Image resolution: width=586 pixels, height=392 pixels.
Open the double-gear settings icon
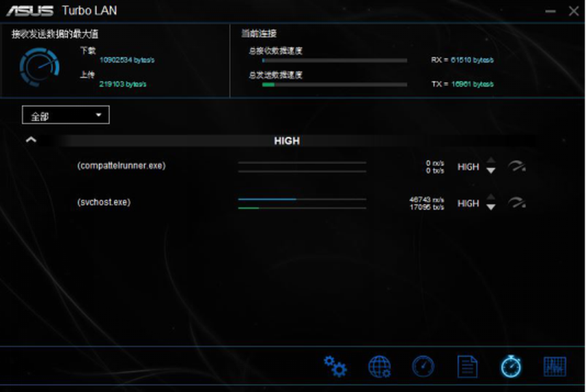[335, 367]
